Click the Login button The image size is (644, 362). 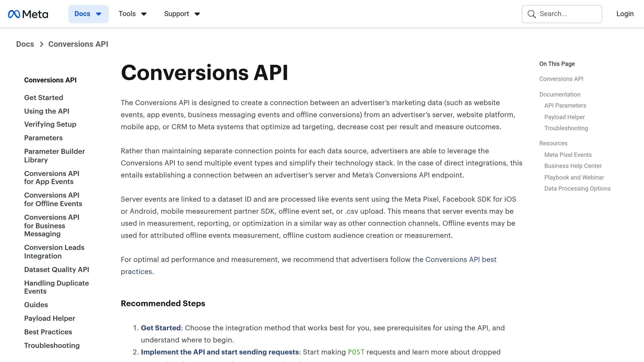pyautogui.click(x=625, y=14)
